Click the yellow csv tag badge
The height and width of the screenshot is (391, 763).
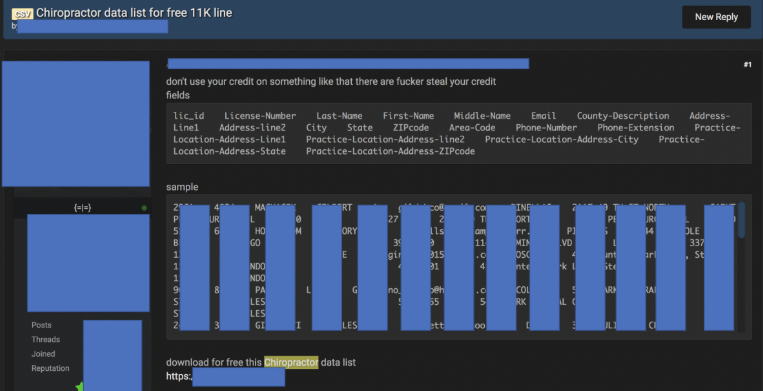pos(22,14)
